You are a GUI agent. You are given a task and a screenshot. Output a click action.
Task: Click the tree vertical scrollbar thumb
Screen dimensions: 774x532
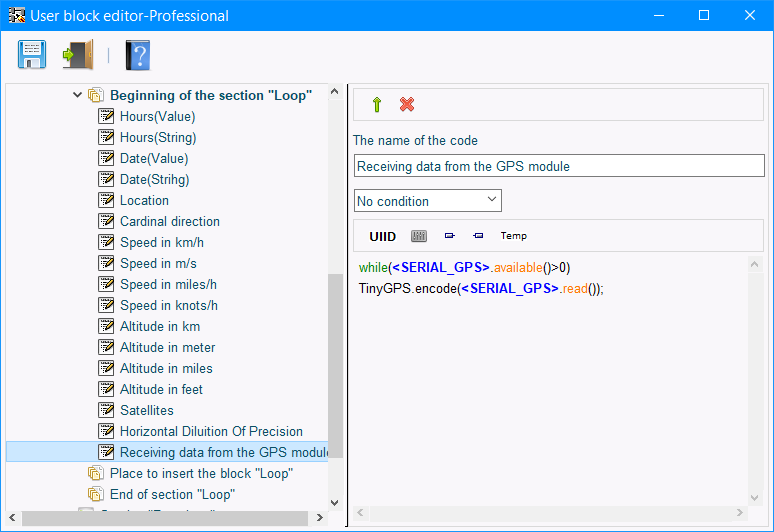pos(335,365)
